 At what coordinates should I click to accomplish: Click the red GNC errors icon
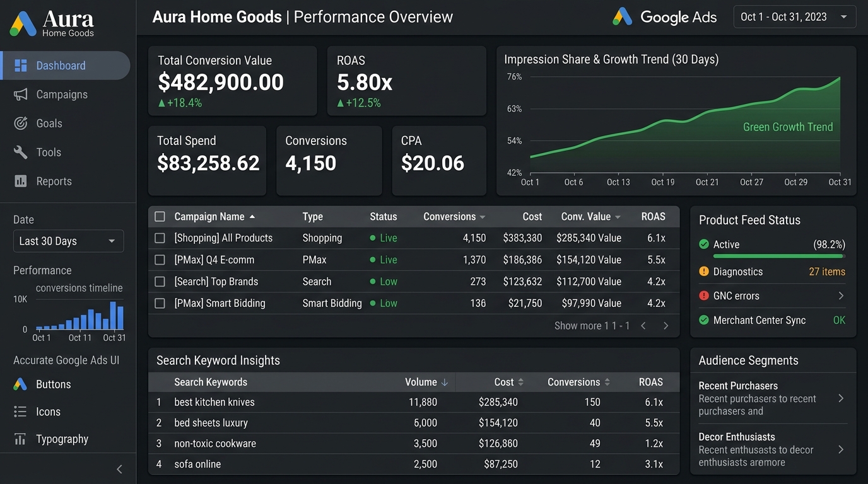(x=704, y=296)
